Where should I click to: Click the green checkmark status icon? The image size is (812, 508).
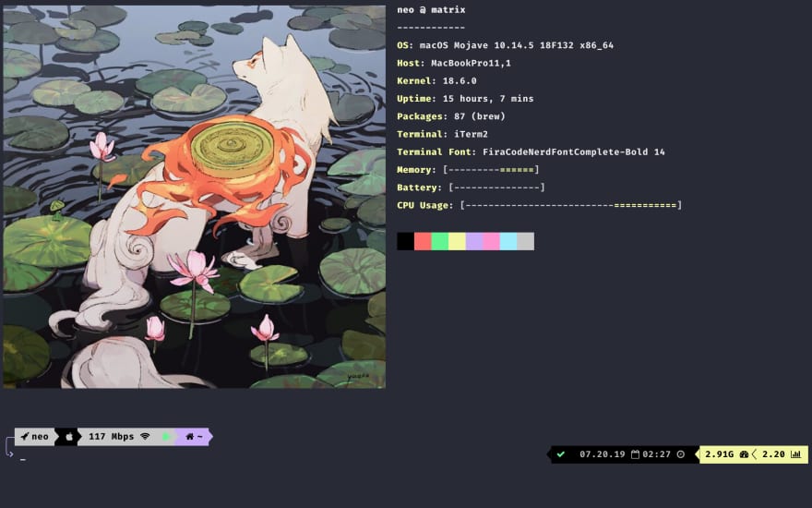coord(560,454)
